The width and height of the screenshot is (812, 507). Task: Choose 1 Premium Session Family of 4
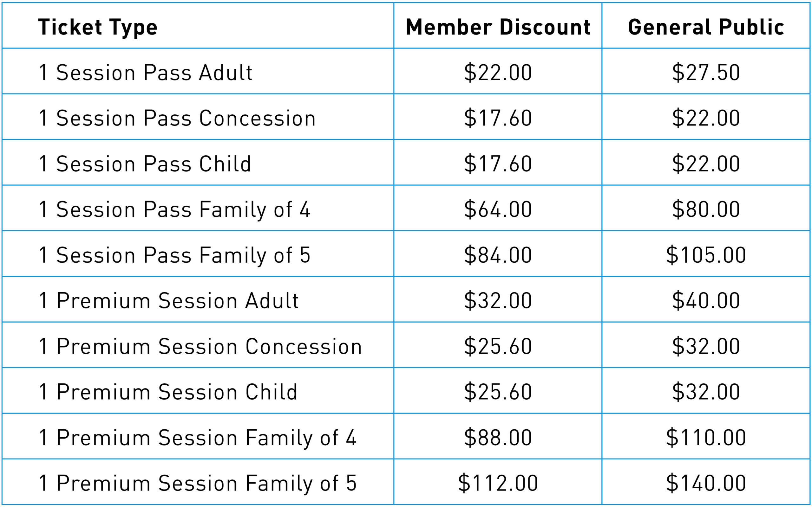click(198, 438)
